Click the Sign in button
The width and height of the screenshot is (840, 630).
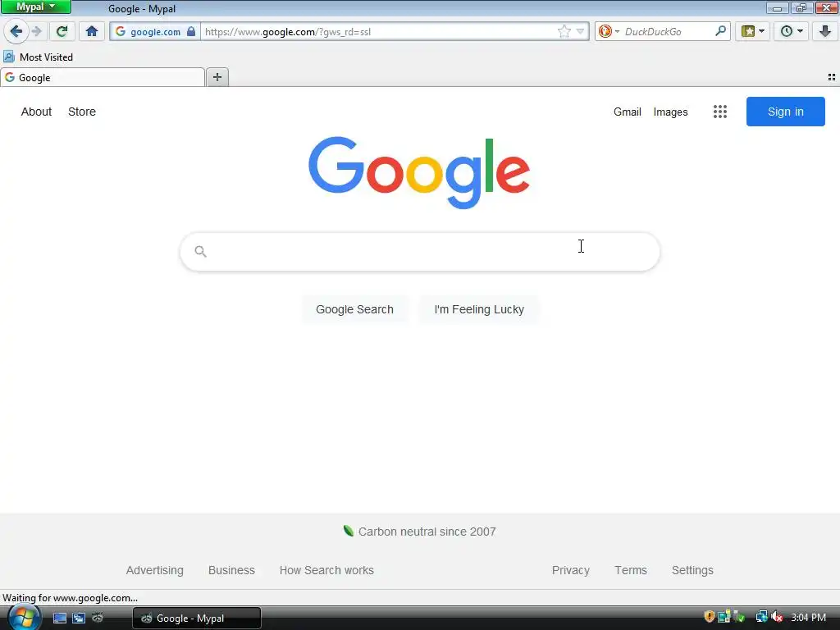point(785,112)
